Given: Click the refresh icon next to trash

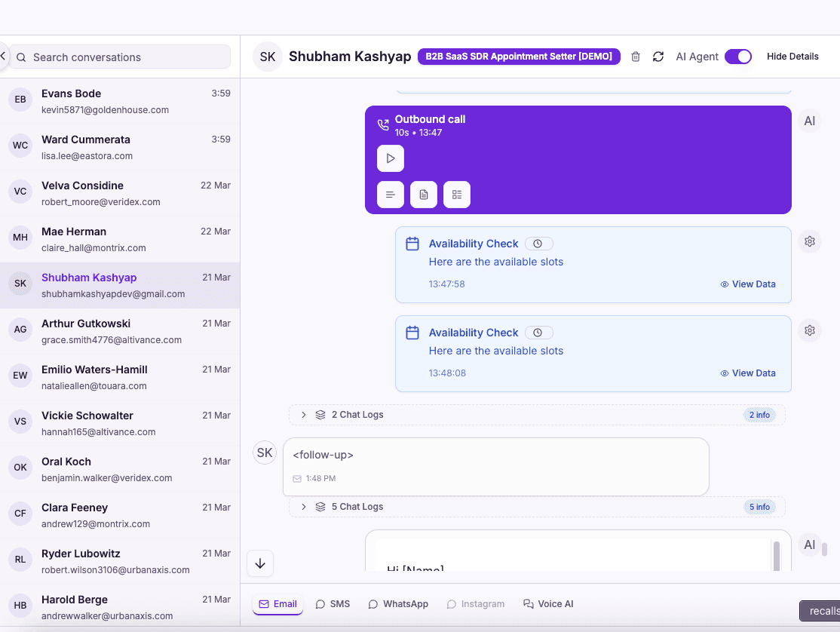Looking at the screenshot, I should coord(658,56).
